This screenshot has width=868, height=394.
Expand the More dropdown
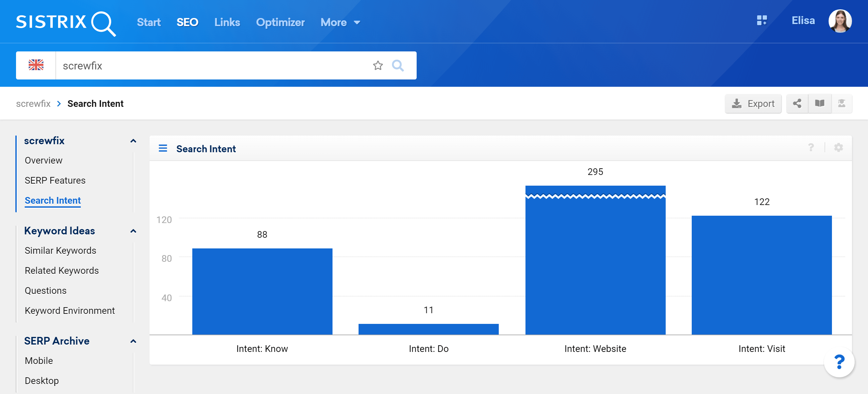pyautogui.click(x=340, y=22)
